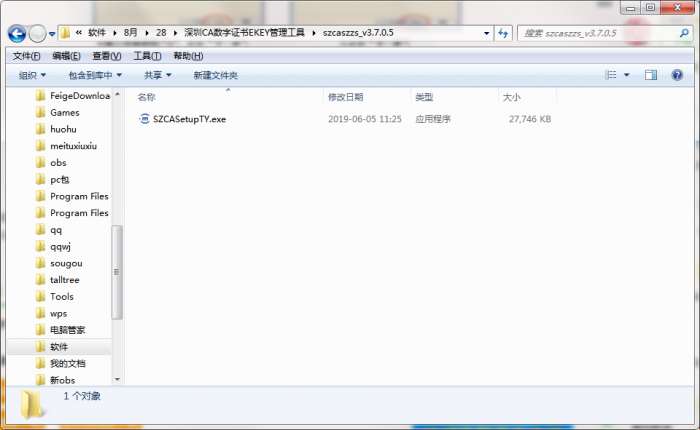This screenshot has height=430, width=700.
Task: Select pc包 folder in navigation tree
Action: pos(59,180)
